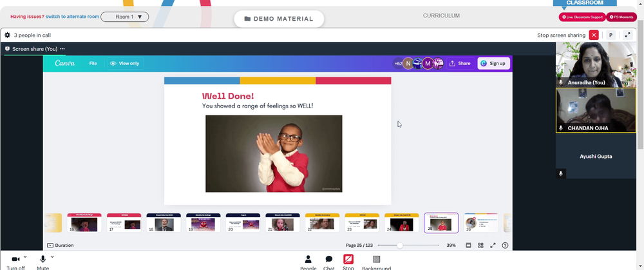Viewport: 644px width, 270px height.
Task: Click the Well Done! slide heading
Action: tap(228, 96)
